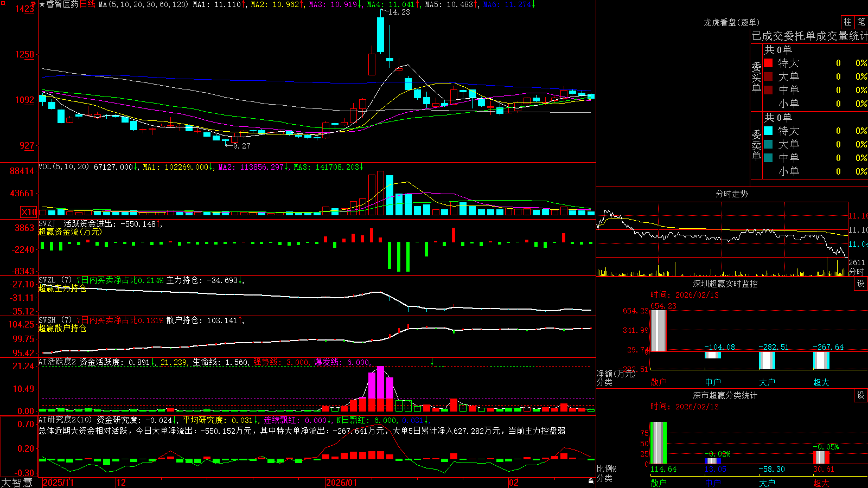Click the 分时走势 panel title
The width and height of the screenshot is (868, 488).
click(x=732, y=194)
